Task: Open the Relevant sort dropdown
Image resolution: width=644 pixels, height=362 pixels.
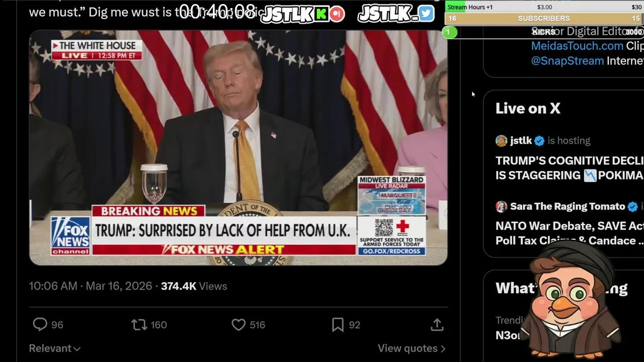Action: [54, 348]
